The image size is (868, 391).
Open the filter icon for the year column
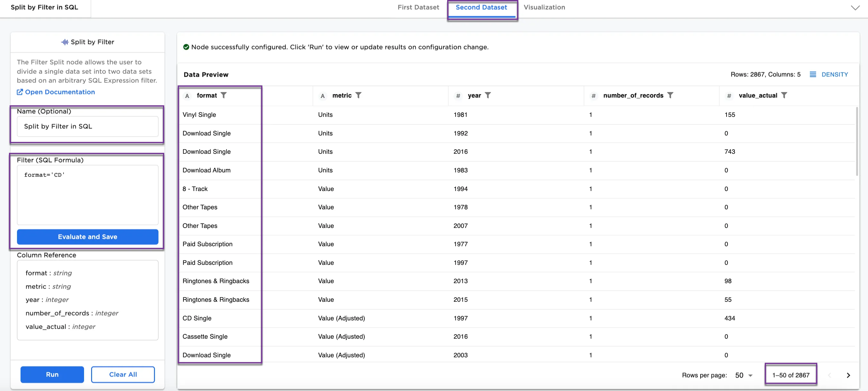pyautogui.click(x=488, y=95)
